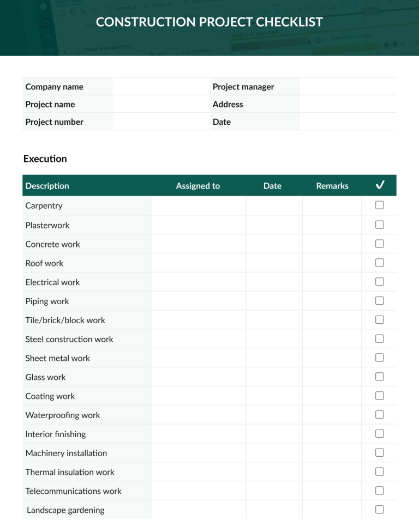Click Assigned to cell for Carpentry
The width and height of the screenshot is (419, 532).
click(x=198, y=206)
